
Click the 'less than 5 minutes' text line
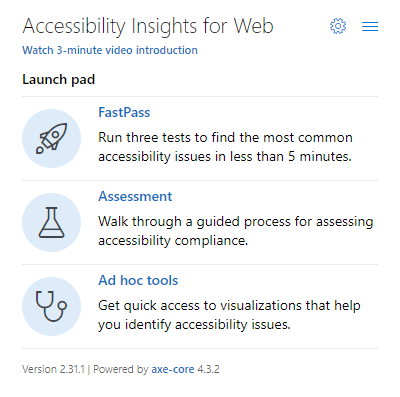tap(225, 156)
